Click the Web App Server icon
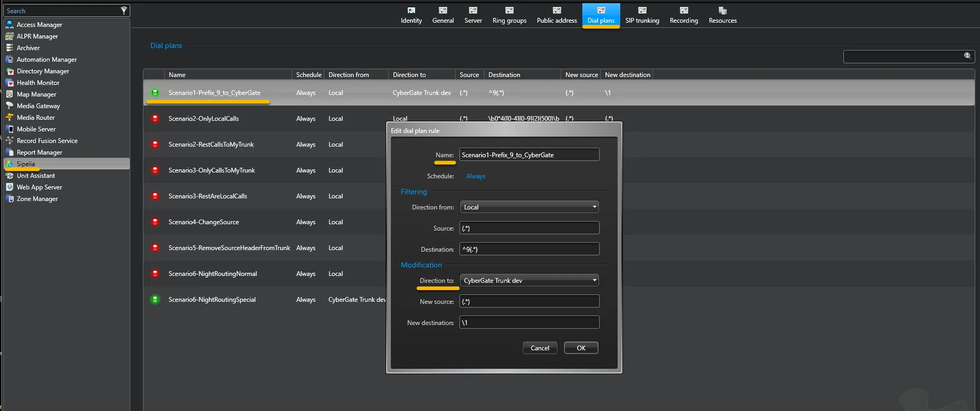This screenshot has width=980, height=411. click(x=9, y=187)
